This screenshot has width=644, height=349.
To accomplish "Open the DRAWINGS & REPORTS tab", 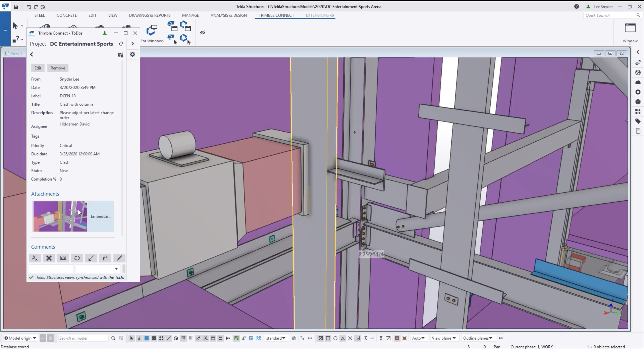I will point(150,15).
